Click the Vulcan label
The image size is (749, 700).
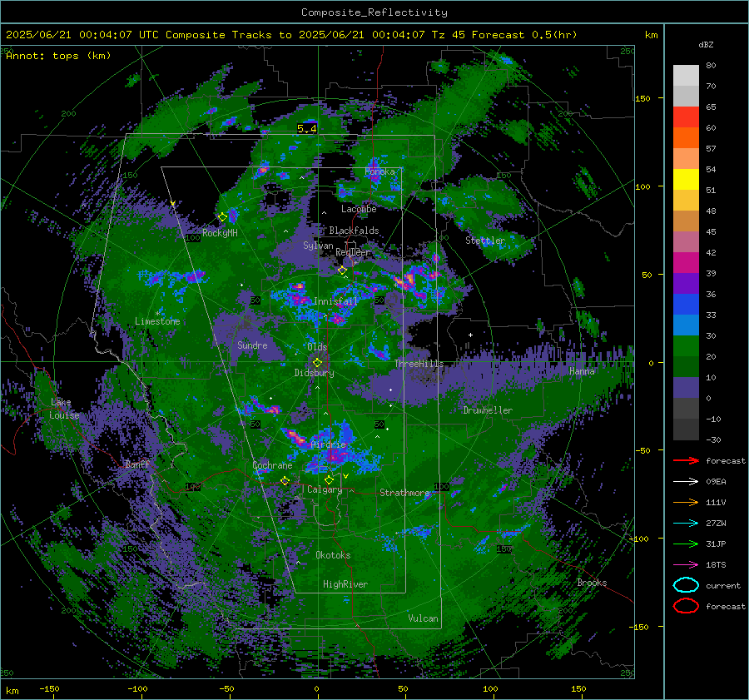[423, 618]
